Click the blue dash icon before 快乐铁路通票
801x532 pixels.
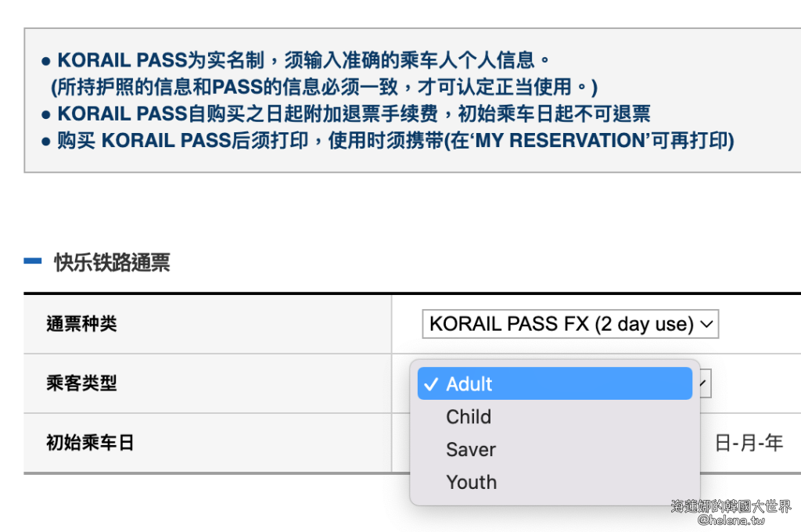(33, 262)
